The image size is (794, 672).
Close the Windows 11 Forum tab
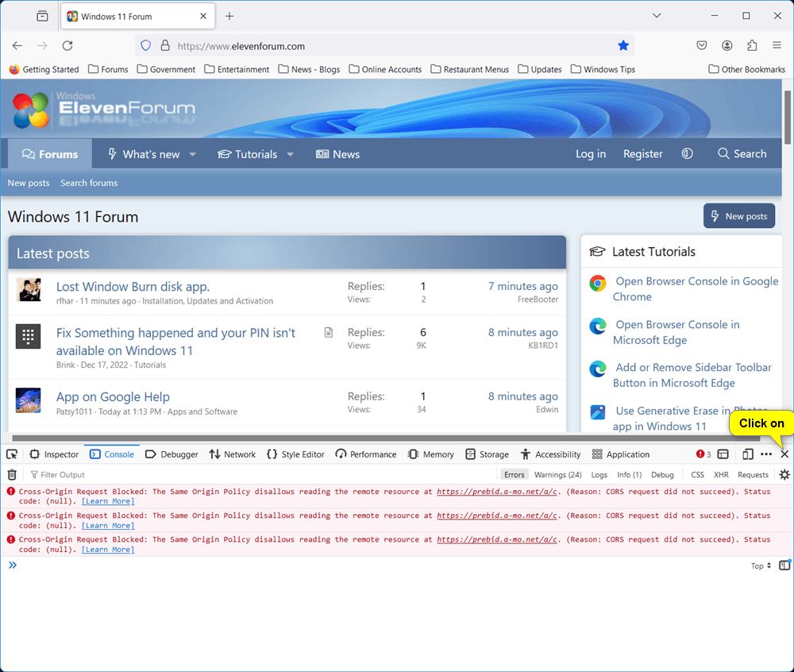point(203,16)
